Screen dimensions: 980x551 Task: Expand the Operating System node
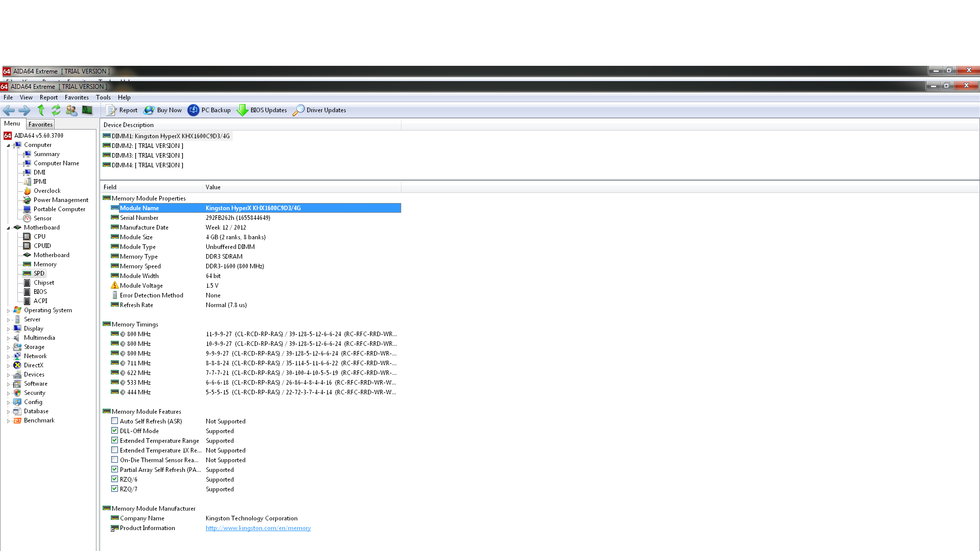click(8, 311)
